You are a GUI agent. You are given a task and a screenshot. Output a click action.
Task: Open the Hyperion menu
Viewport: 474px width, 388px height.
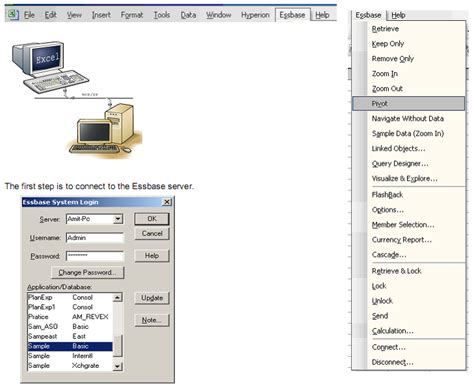255,15
